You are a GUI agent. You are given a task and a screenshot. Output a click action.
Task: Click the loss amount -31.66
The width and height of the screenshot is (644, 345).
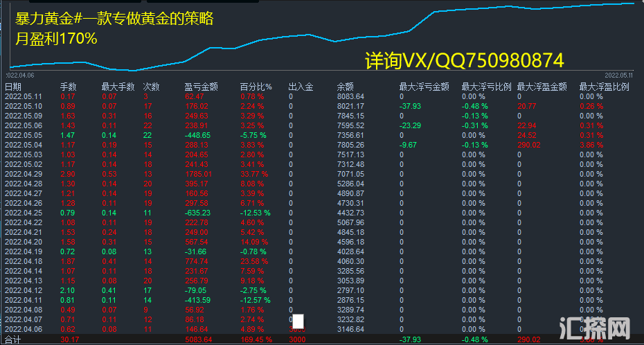196,251
